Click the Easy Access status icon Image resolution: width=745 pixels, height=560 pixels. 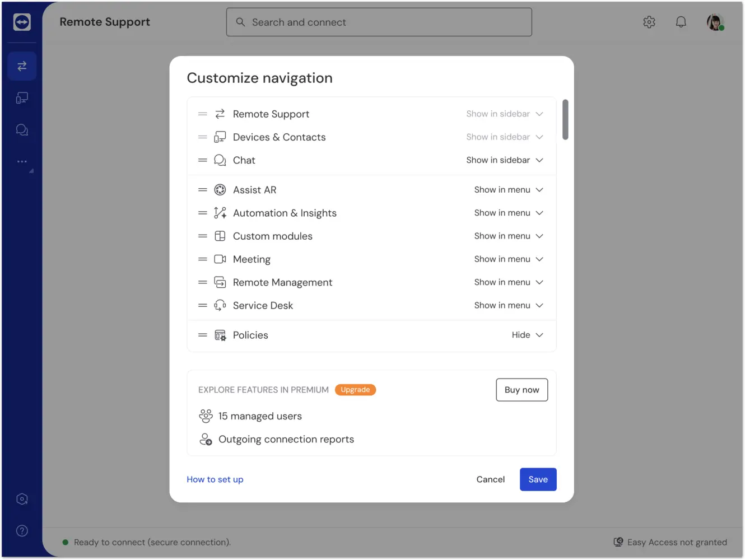[618, 542]
